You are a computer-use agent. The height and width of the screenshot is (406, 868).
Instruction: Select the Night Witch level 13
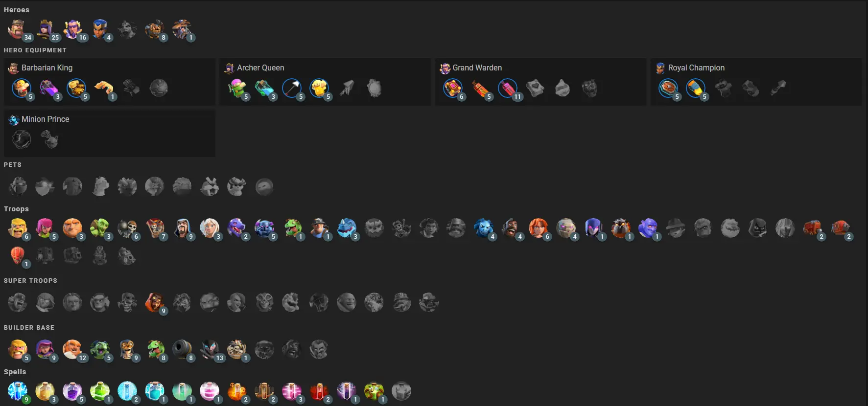click(x=210, y=350)
